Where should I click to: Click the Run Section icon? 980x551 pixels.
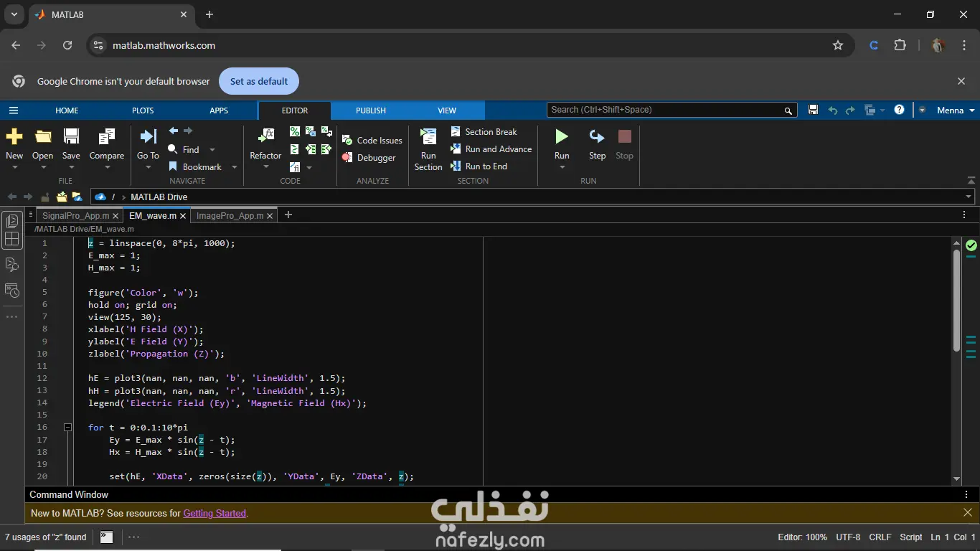click(428, 136)
